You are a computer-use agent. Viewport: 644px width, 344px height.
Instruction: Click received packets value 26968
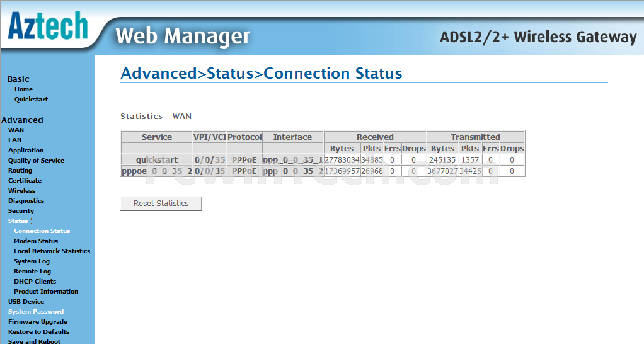click(x=372, y=171)
